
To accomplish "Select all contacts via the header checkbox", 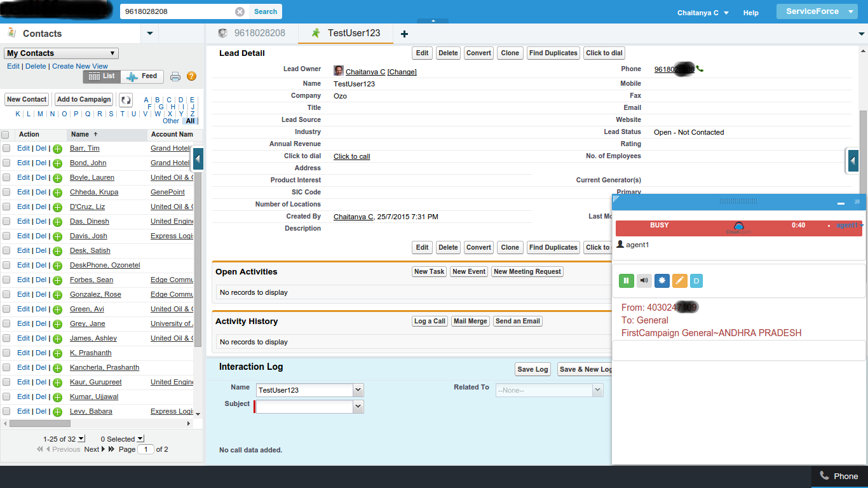I will [x=5, y=134].
